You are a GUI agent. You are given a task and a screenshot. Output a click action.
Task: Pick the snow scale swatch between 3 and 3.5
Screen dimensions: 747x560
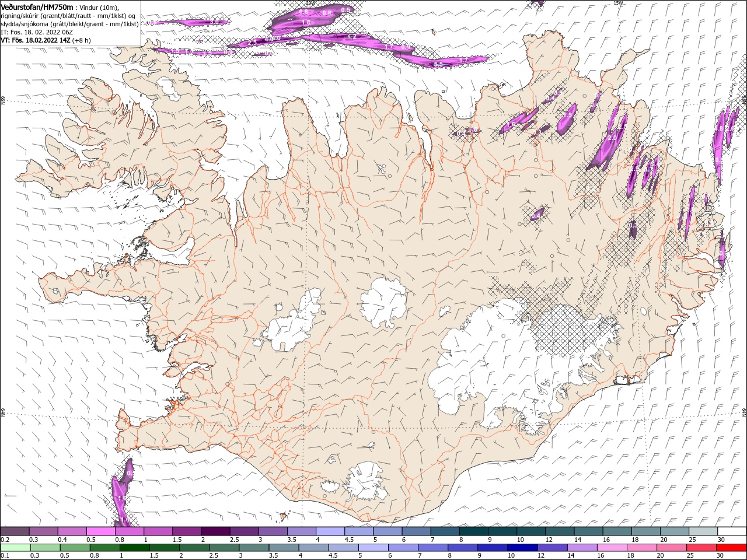coord(273,531)
